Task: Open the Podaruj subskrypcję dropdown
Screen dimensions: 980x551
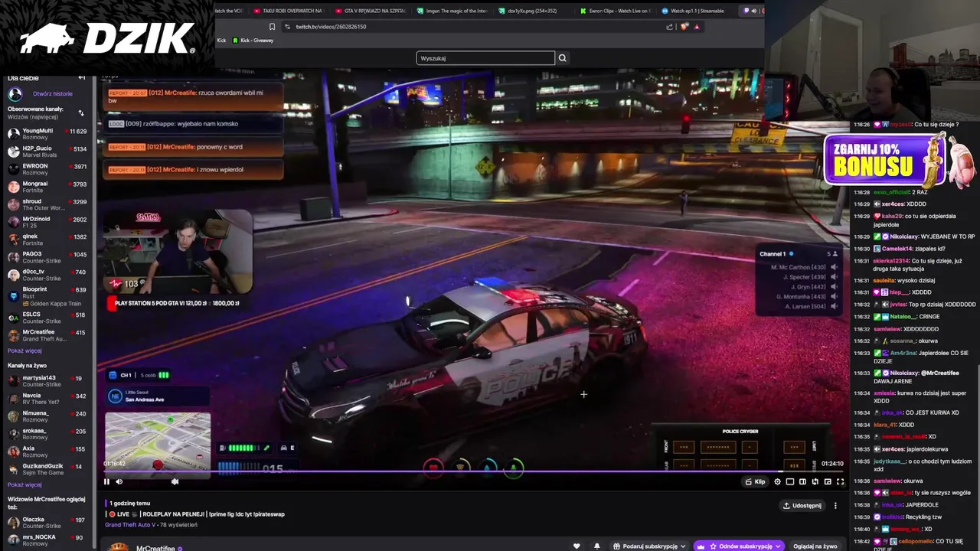Action: point(649,546)
